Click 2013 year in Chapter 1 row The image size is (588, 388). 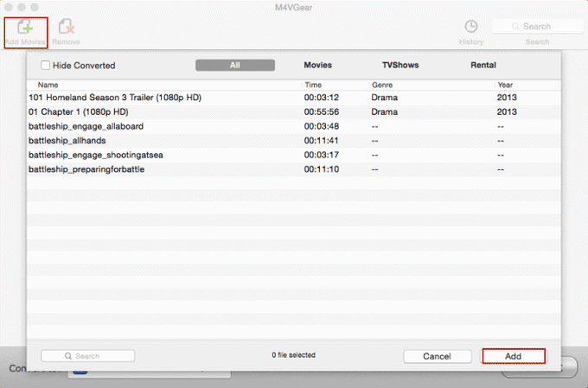pos(507,111)
